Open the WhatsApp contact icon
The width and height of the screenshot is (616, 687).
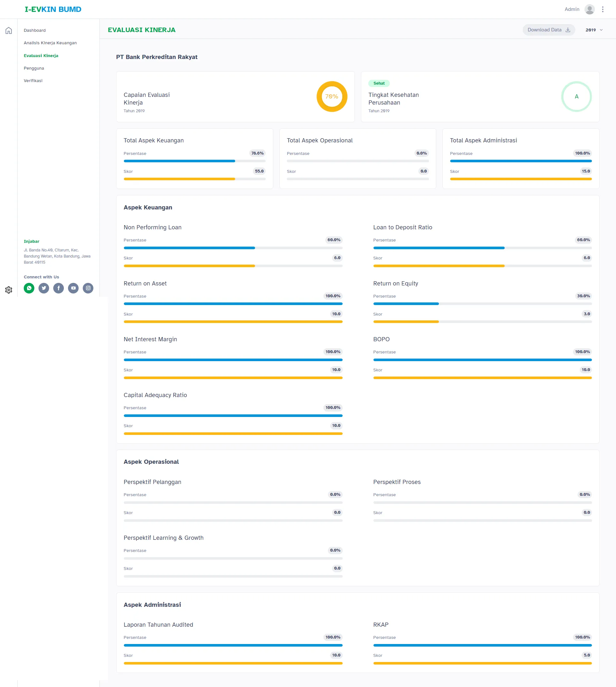[29, 288]
